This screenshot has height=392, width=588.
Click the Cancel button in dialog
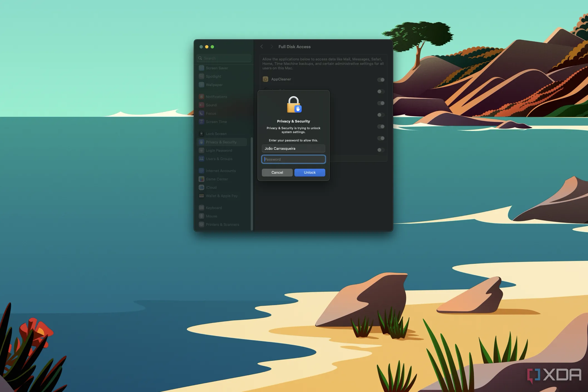pyautogui.click(x=277, y=172)
